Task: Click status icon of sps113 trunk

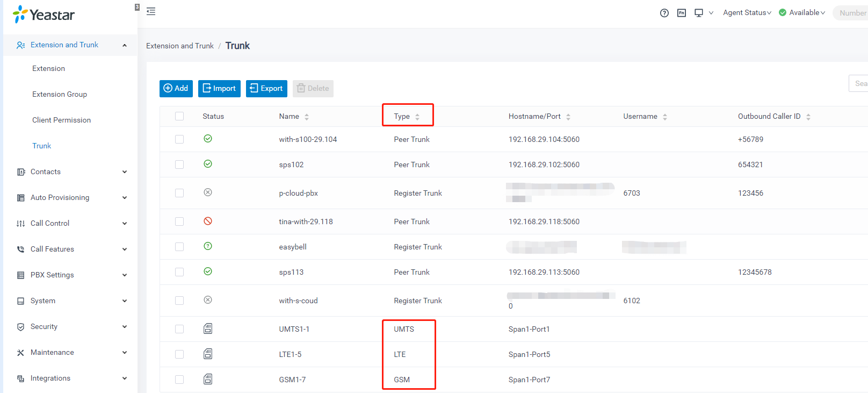Action: [208, 271]
